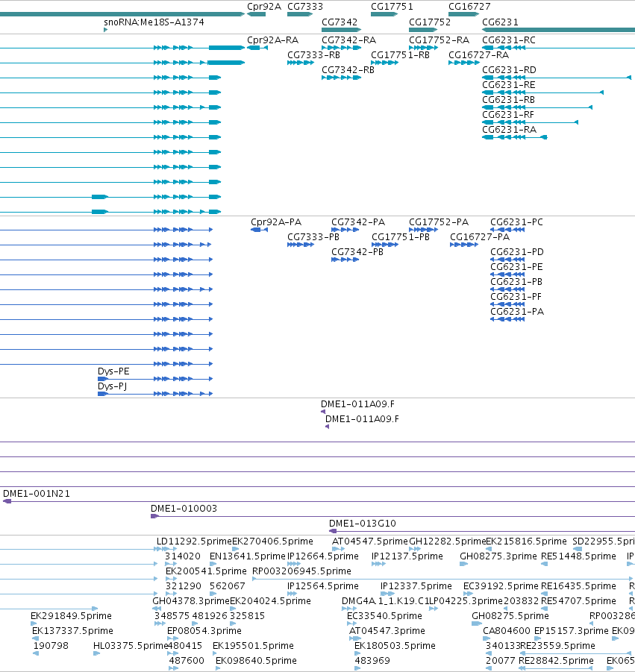Image resolution: width=635 pixels, height=672 pixels.
Task: Select the CG7342 gene label
Action: (340, 22)
